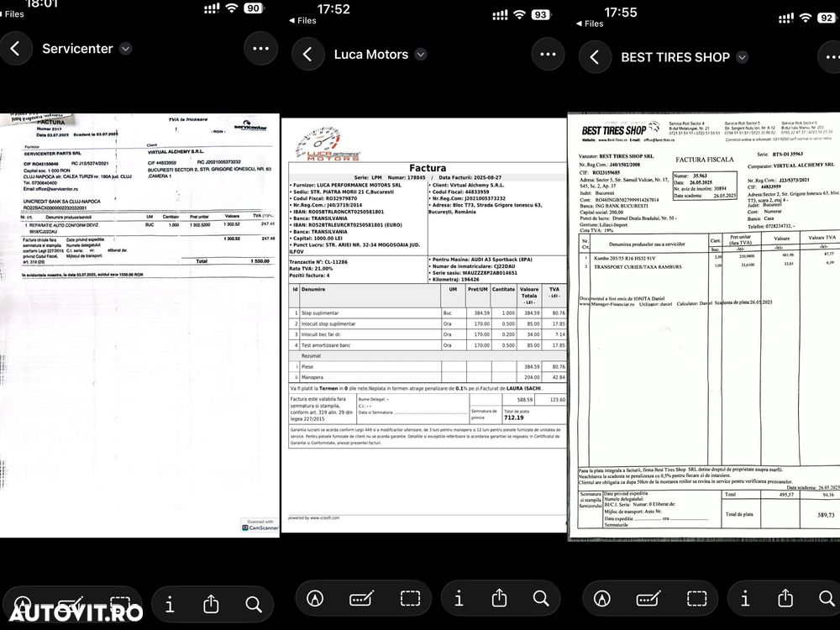Search inside the Luca Motors invoice
This screenshot has width=840, height=630.
click(541, 598)
